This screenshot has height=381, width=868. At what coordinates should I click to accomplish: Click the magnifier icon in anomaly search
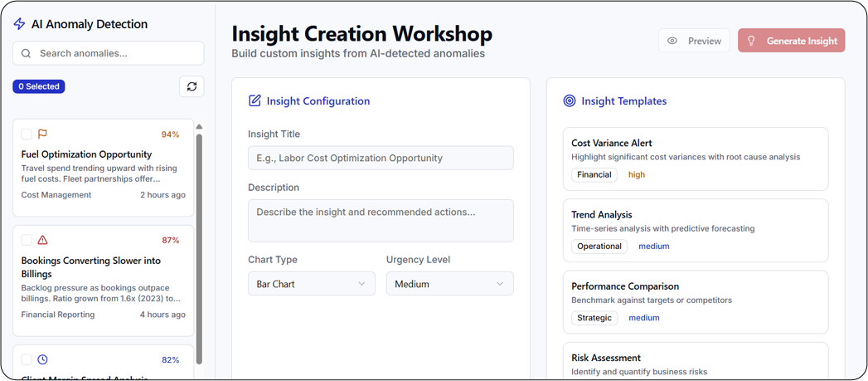tap(26, 53)
